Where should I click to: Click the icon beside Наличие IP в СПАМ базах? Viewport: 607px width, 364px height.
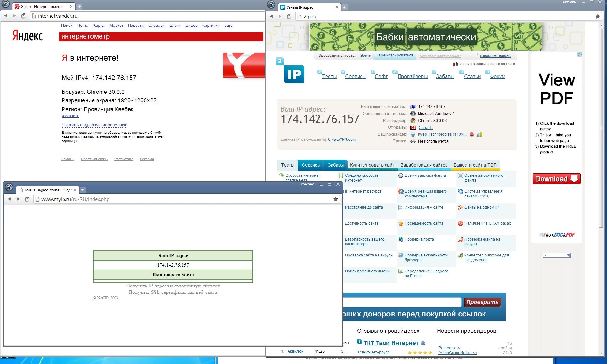[461, 223]
